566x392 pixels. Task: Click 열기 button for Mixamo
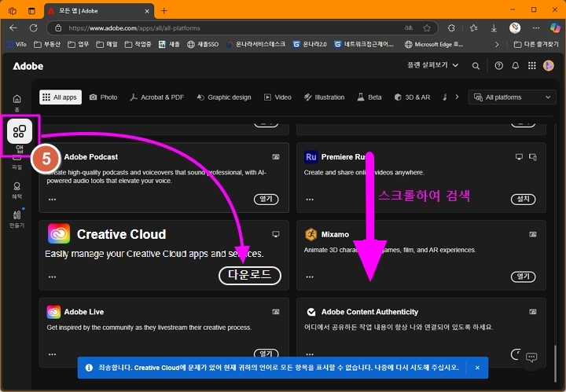coord(523,277)
